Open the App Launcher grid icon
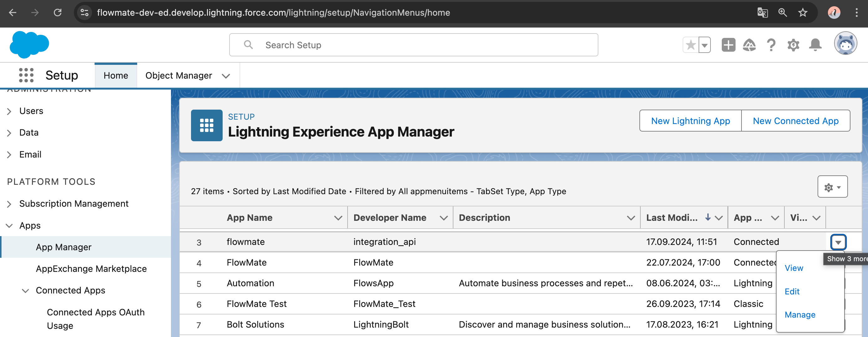This screenshot has height=337, width=868. coord(26,75)
